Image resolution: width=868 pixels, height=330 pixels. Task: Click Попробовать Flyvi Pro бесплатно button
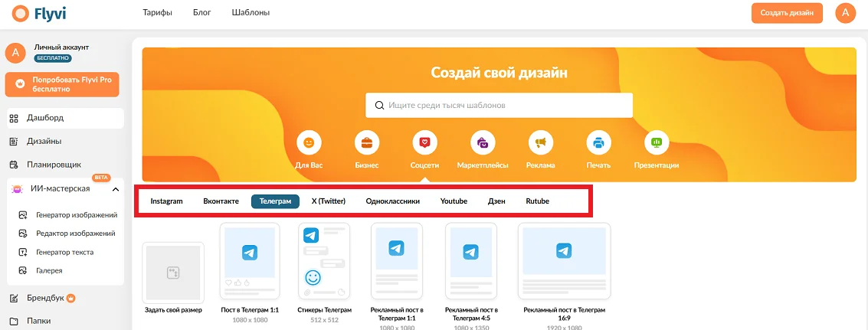[62, 84]
